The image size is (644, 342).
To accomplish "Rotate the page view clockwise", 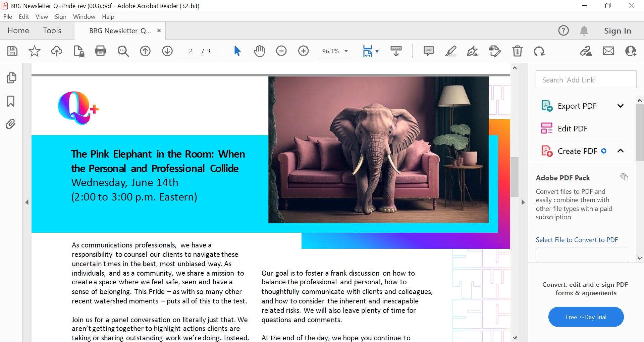I will click(x=539, y=51).
